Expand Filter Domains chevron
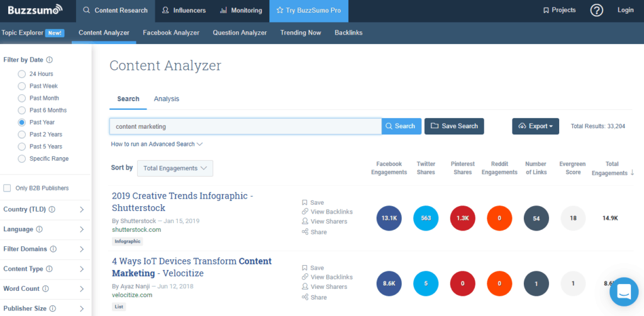This screenshot has width=644, height=316. pos(81,249)
